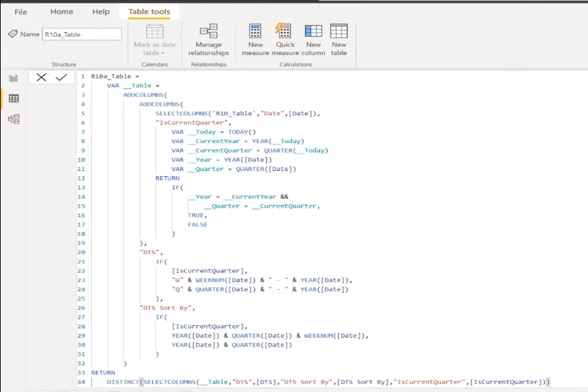Click the RETURN keyword on line 12
The width and height of the screenshot is (588, 392).
pyautogui.click(x=168, y=178)
